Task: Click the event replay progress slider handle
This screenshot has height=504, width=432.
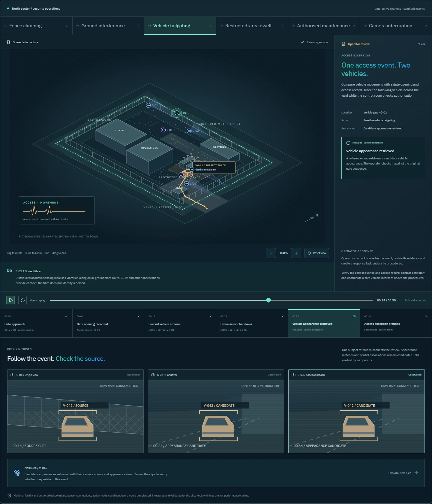Action: [x=268, y=300]
